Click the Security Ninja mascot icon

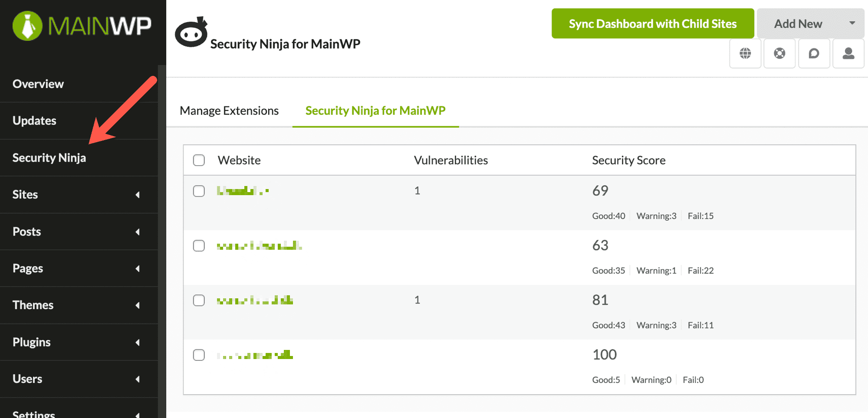[191, 31]
